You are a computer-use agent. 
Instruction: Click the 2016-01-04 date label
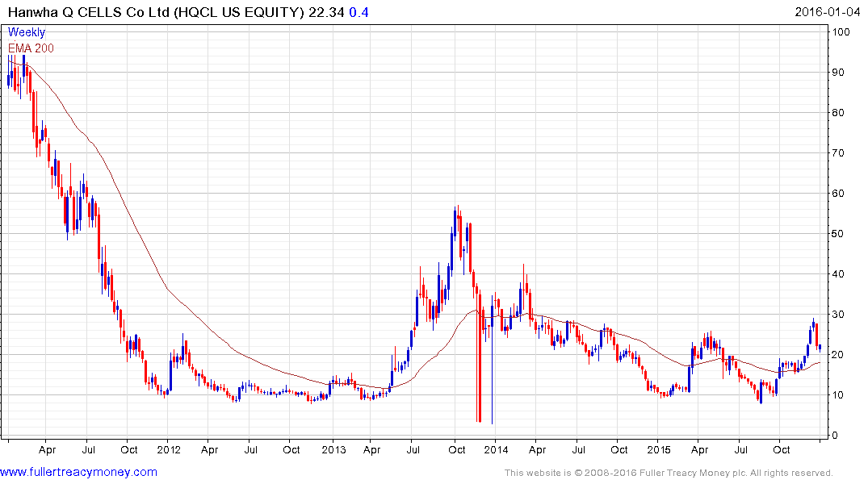[827, 11]
